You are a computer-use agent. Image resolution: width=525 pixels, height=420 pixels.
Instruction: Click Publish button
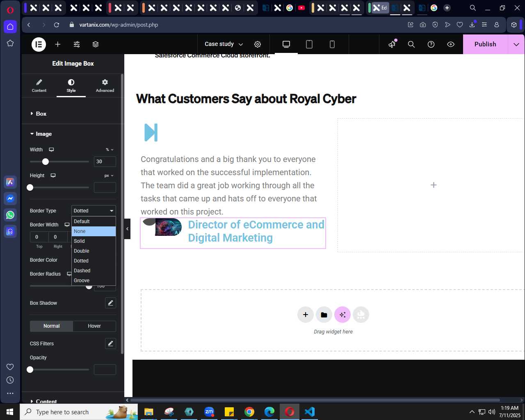485,44
